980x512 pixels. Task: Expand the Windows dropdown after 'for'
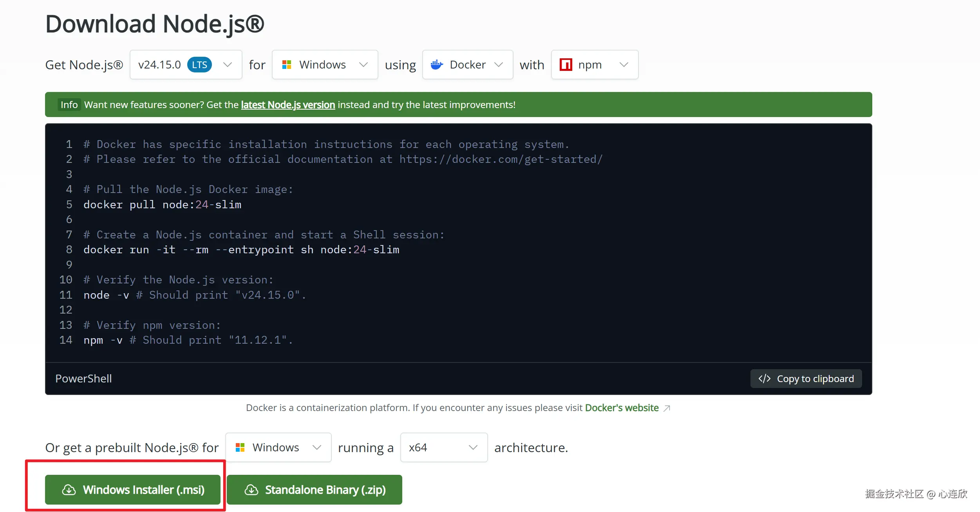click(x=325, y=65)
